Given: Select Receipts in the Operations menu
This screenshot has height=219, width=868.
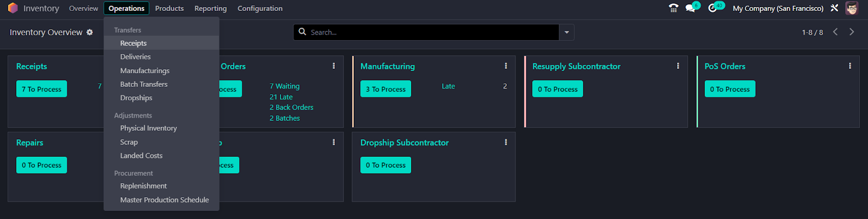Looking at the screenshot, I should [x=162, y=43].
